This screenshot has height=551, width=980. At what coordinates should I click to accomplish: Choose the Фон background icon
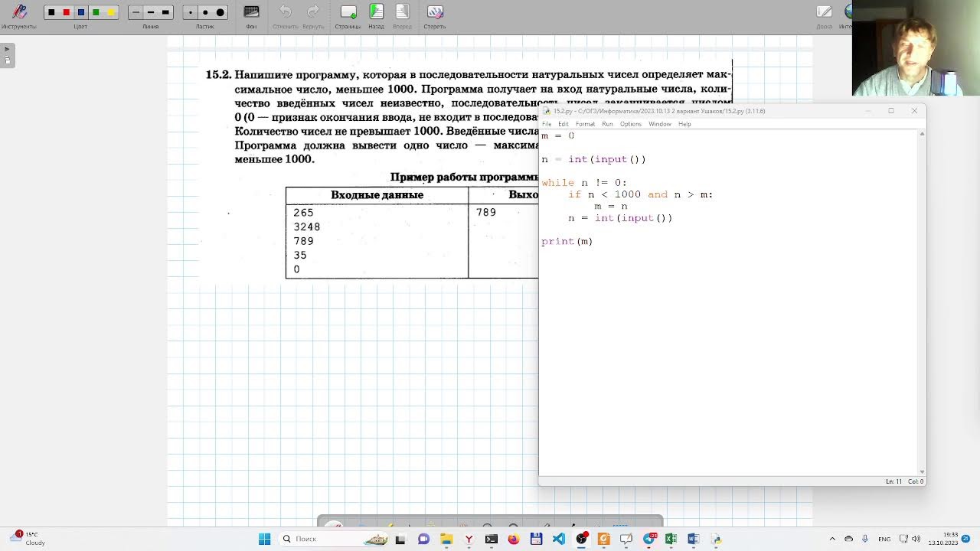[x=251, y=15]
